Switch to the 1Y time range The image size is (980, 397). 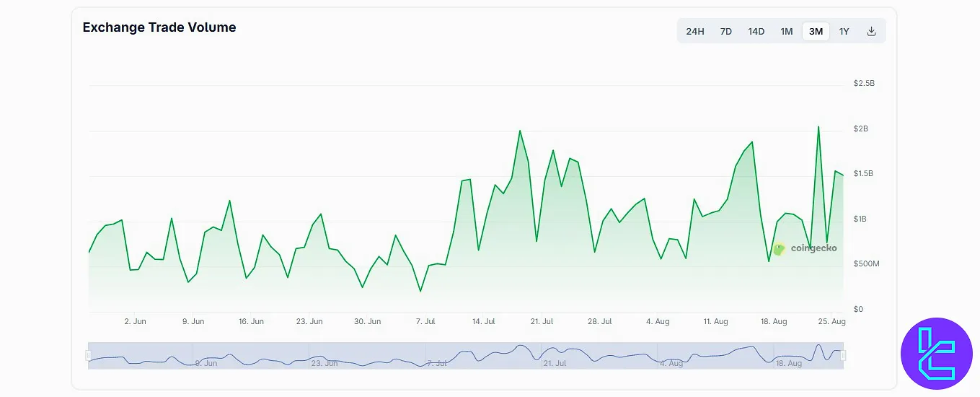click(x=844, y=31)
